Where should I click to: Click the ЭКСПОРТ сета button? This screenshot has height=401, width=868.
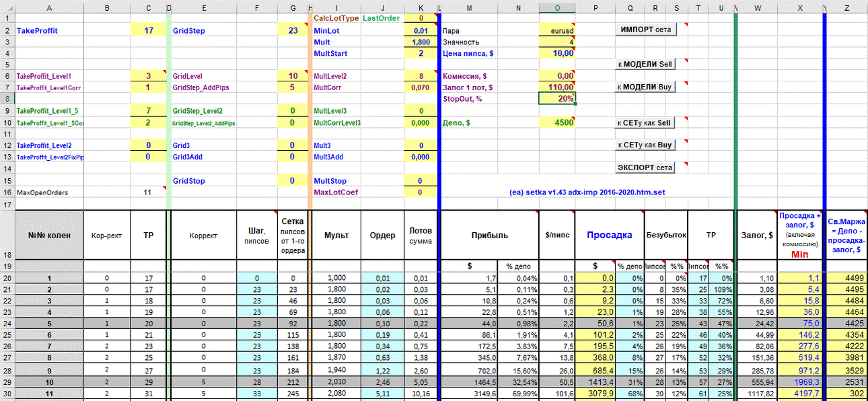coord(645,168)
